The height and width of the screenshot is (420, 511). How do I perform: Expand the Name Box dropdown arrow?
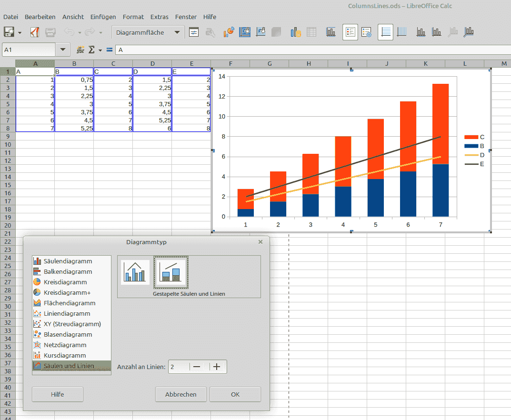pos(63,50)
